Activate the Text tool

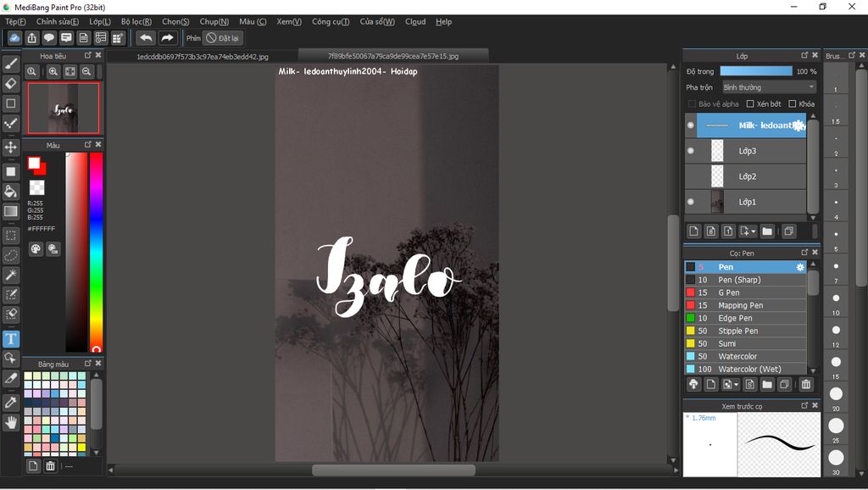(x=10, y=339)
